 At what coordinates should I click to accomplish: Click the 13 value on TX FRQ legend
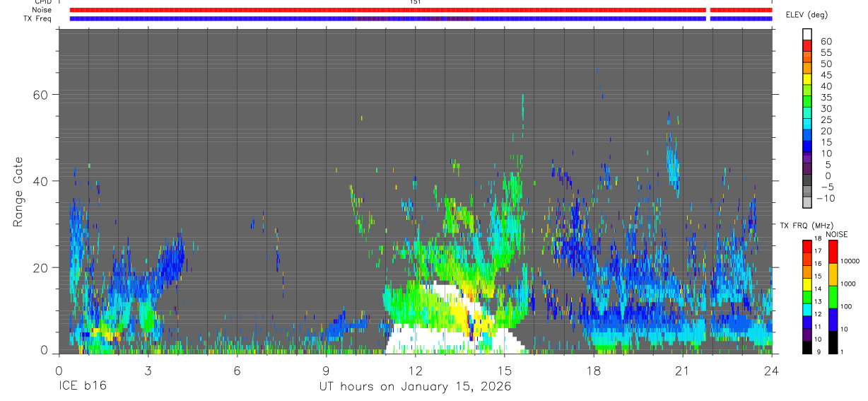click(x=818, y=302)
